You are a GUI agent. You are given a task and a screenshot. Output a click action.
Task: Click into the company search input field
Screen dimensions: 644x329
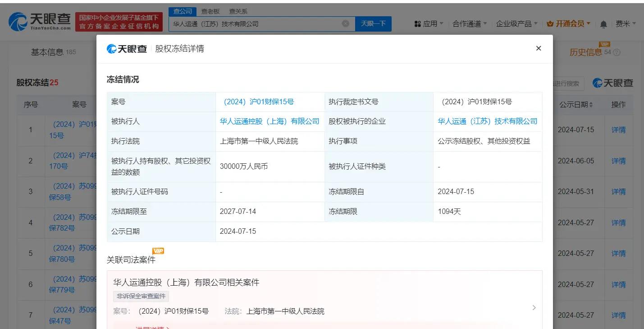255,23
